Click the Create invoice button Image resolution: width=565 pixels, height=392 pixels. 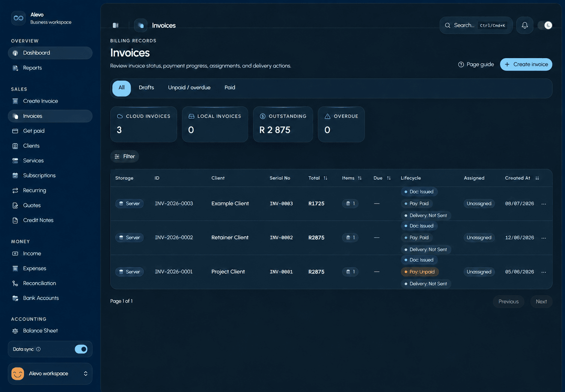[526, 65]
